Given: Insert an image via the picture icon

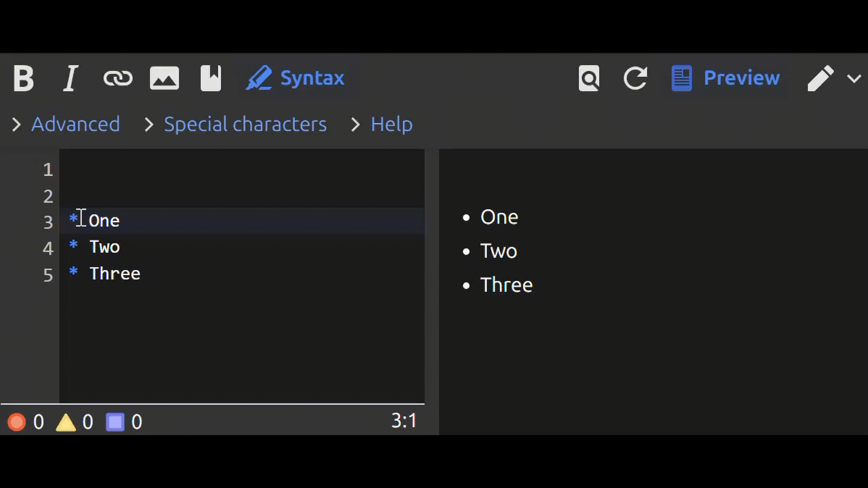Looking at the screenshot, I should coord(164,78).
